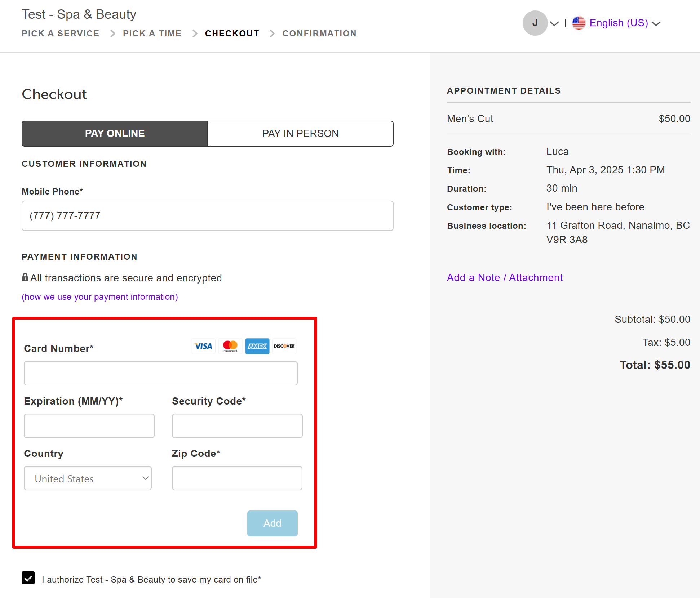700x598 pixels.
Task: Switch to Pay In Person option
Action: coord(300,134)
